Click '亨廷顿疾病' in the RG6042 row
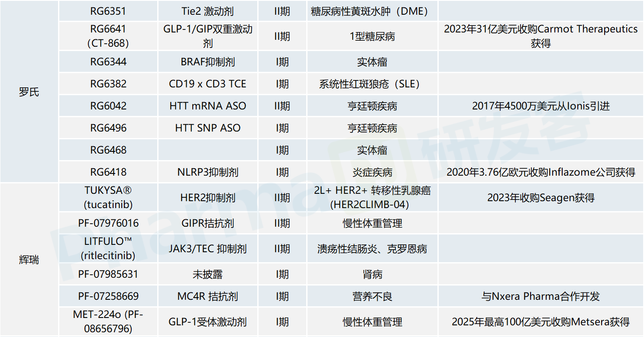Viewport: 644px width, 337px height. click(372, 106)
